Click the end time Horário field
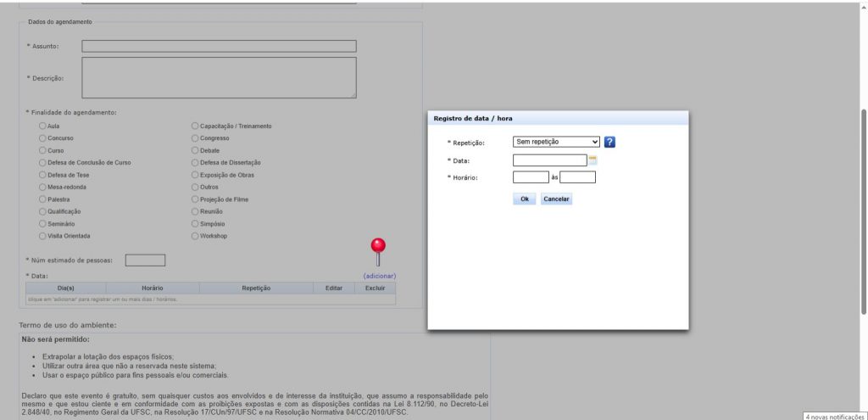The width and height of the screenshot is (868, 420). [x=577, y=177]
